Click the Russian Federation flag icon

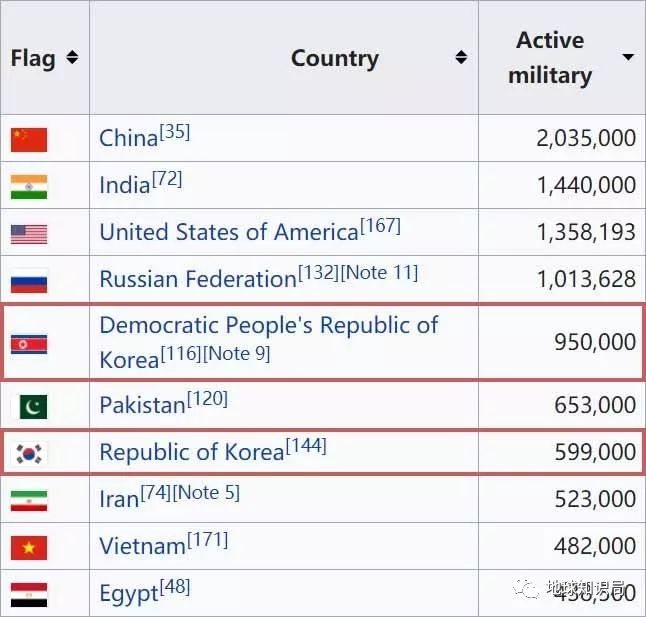point(29,281)
